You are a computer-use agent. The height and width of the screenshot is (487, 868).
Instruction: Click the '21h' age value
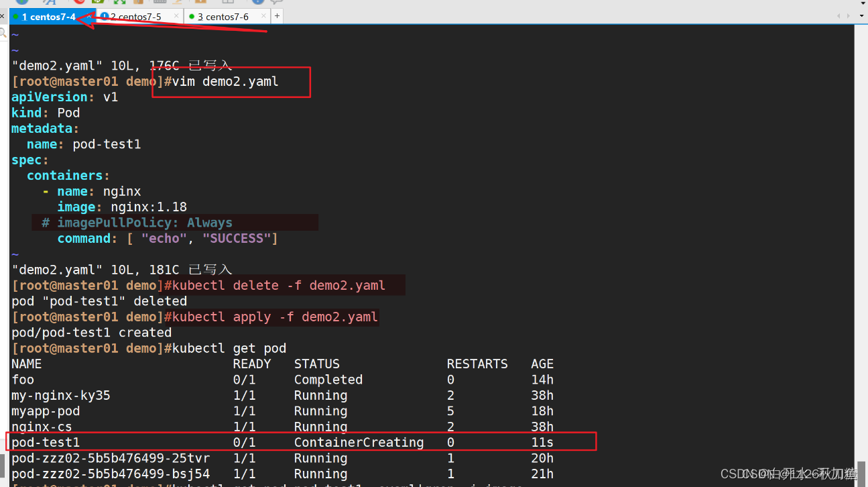[543, 474]
